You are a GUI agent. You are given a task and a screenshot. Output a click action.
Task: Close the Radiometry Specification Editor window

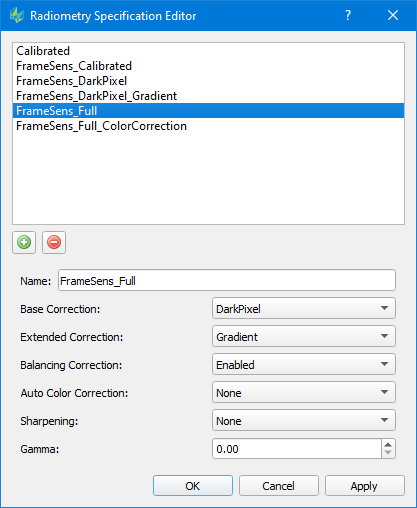click(393, 15)
